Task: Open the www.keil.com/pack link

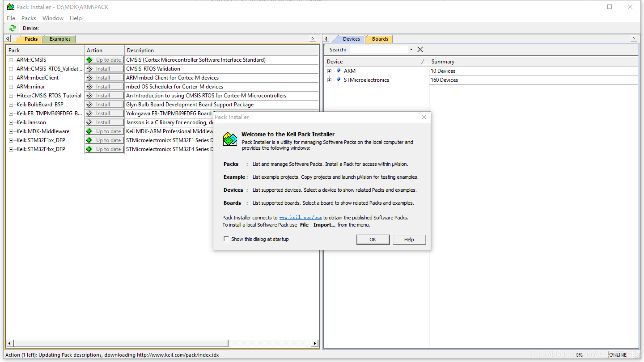Action: (301, 218)
